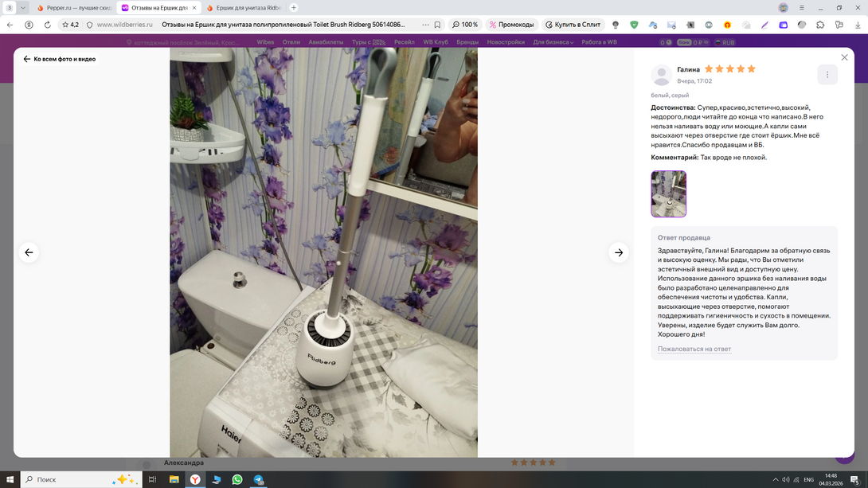The image size is (868, 488).
Task: Reload the page with refresh icon
Action: (47, 25)
